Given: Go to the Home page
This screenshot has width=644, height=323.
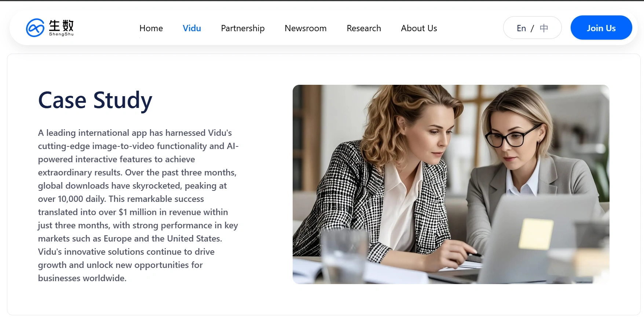Looking at the screenshot, I should pos(151,28).
